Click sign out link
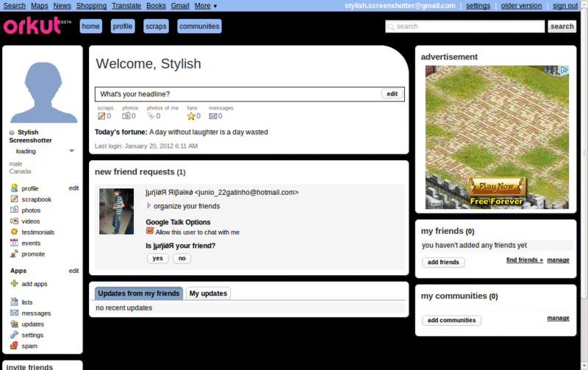The image size is (588, 370). pos(564,6)
